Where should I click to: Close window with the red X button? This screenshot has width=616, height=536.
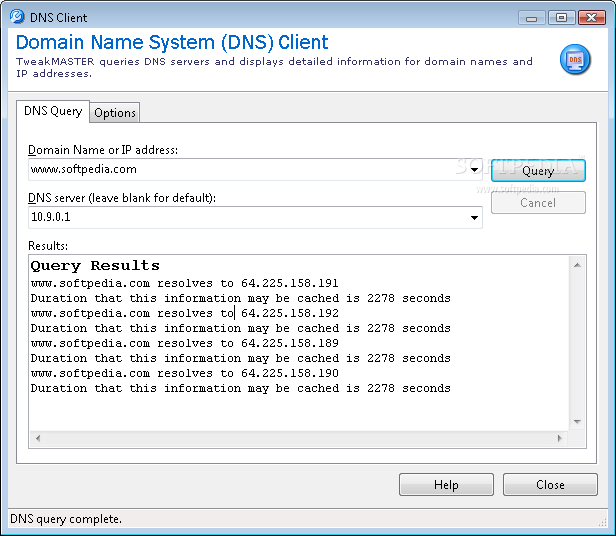pos(591,18)
